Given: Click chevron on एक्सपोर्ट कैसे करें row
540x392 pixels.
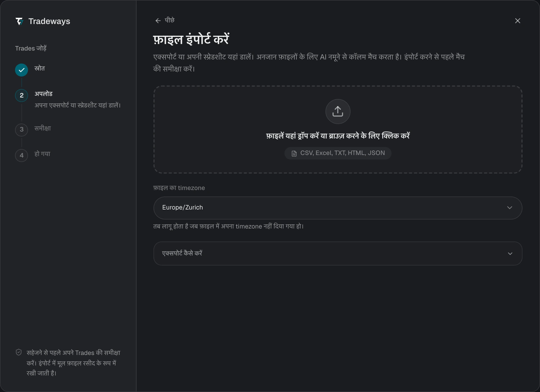Looking at the screenshot, I should (510, 254).
